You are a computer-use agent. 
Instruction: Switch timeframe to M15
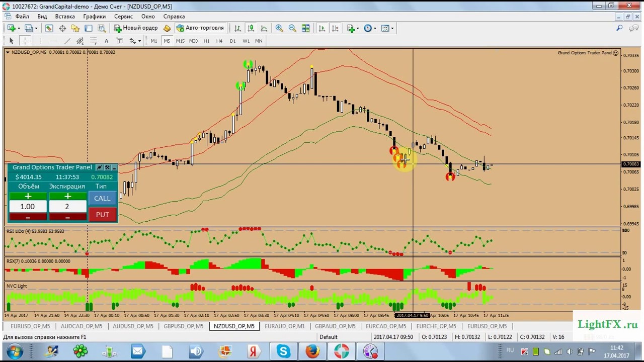pos(180,41)
